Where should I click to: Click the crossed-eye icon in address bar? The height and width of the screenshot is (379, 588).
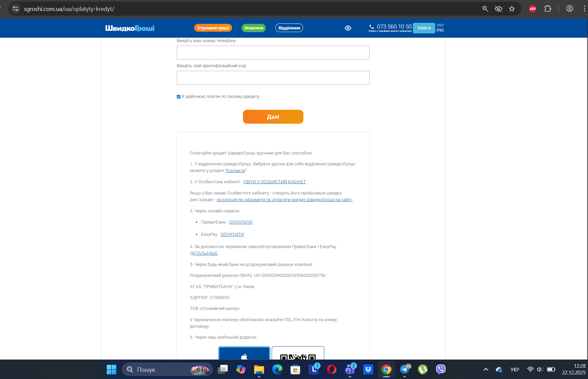coord(498,9)
